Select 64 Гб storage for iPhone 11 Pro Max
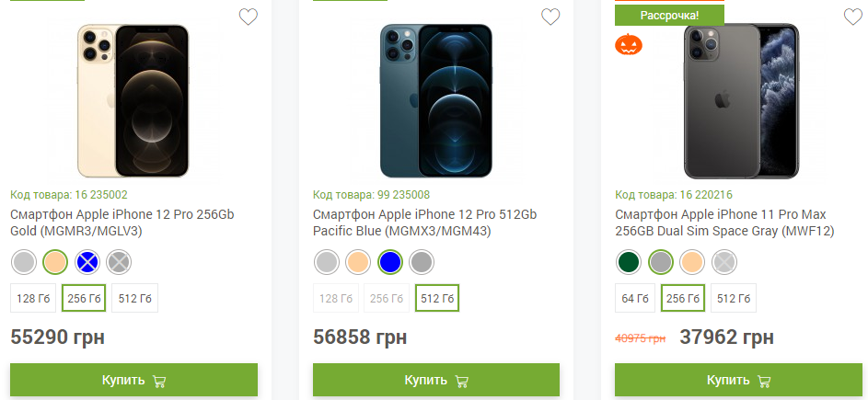Viewport: 868px width, 400px height. 635,298
